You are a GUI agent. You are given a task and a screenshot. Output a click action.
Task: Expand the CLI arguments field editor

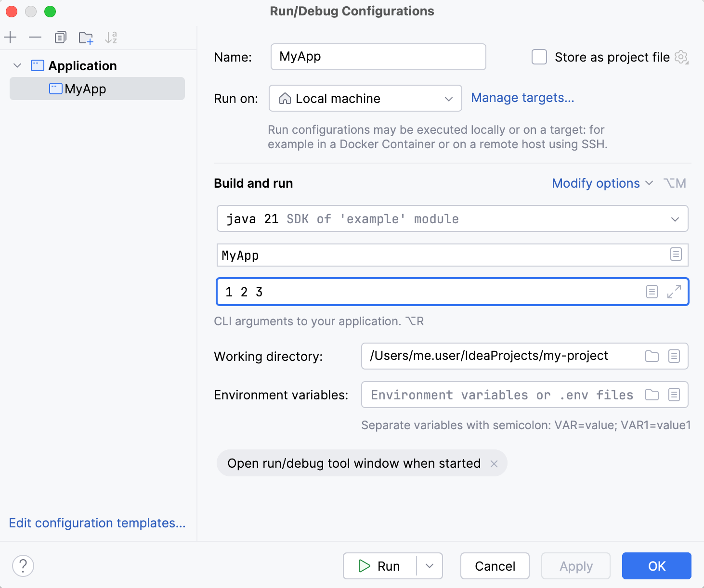click(674, 292)
